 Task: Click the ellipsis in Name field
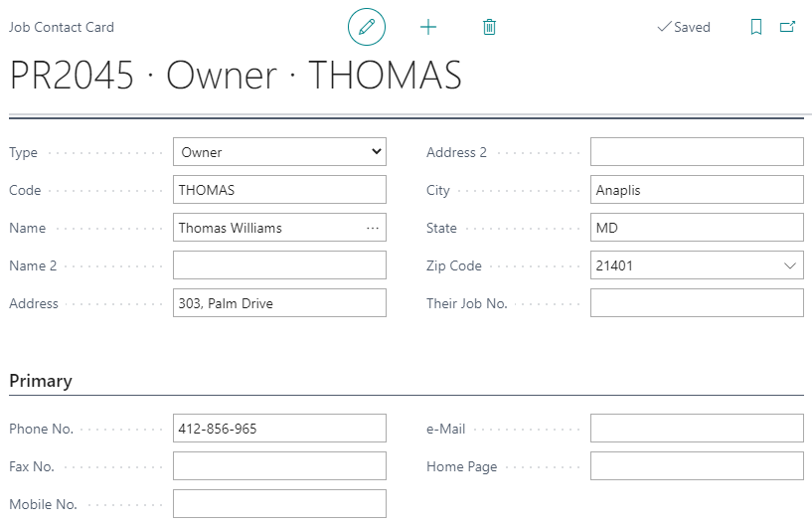tap(373, 228)
